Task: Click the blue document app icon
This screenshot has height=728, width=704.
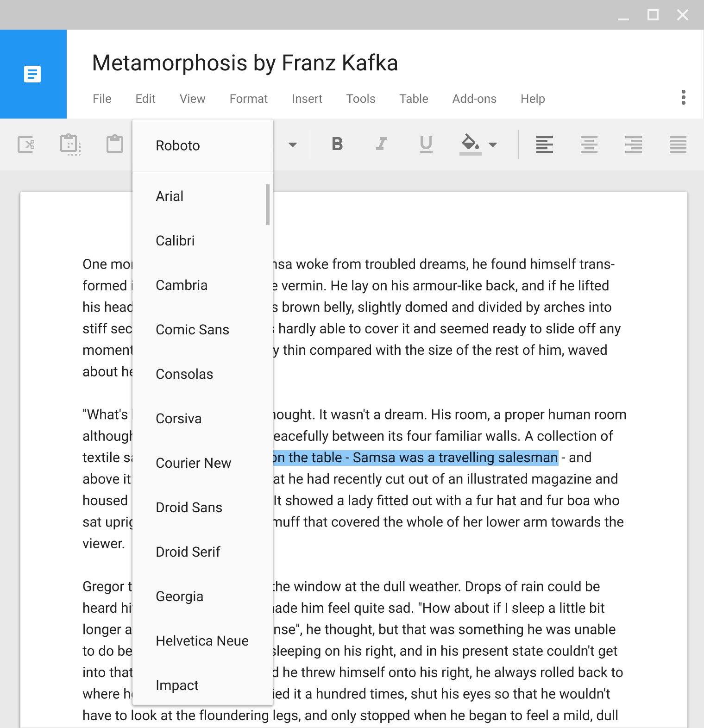Action: 32,74
